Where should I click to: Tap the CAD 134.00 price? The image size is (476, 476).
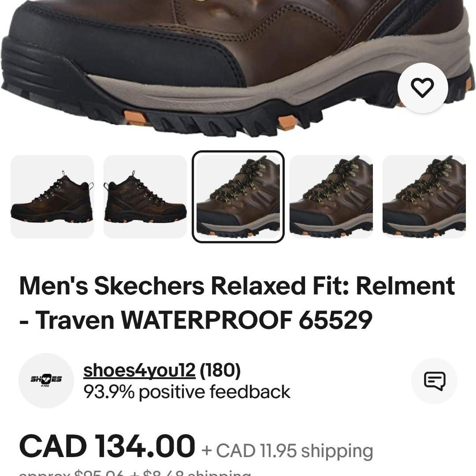point(107,446)
